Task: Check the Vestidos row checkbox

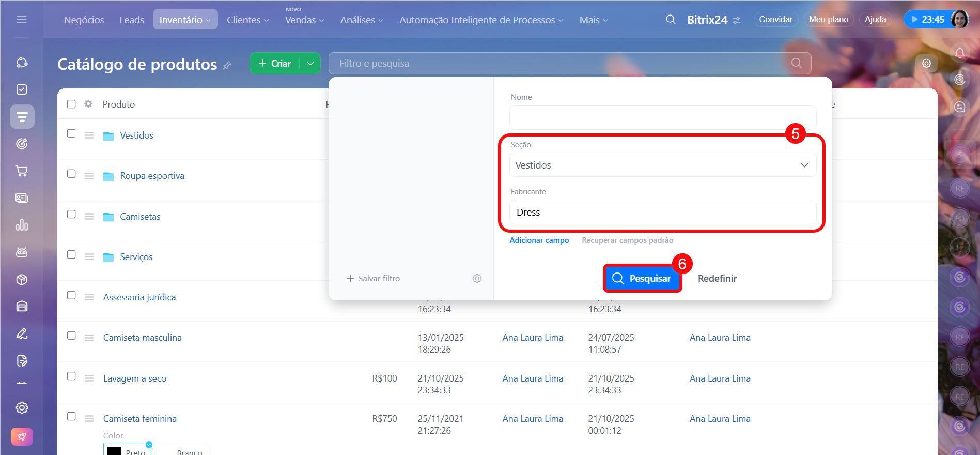Action: (71, 133)
